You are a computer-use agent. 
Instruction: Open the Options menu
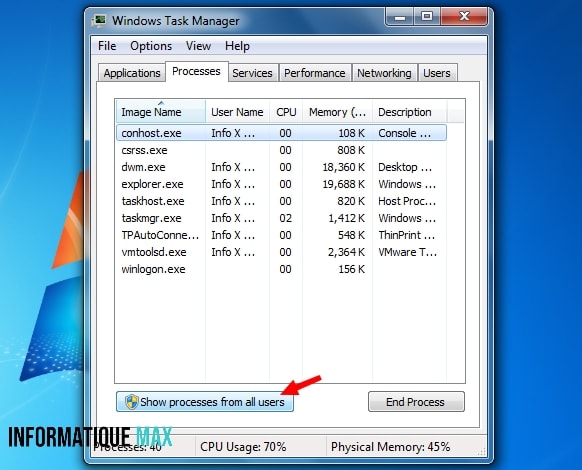pyautogui.click(x=151, y=46)
